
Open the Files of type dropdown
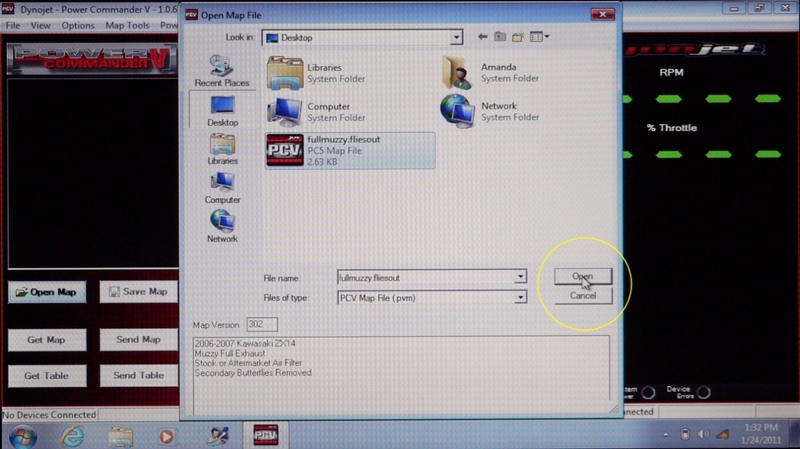(520, 298)
